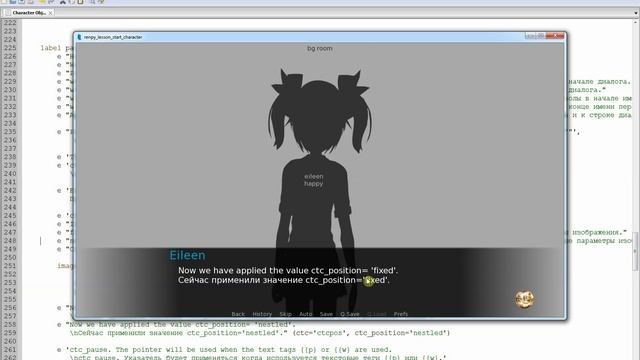Click code line 258 'Now we have applied'
The width and height of the screenshot is (640, 360).
pos(176,324)
